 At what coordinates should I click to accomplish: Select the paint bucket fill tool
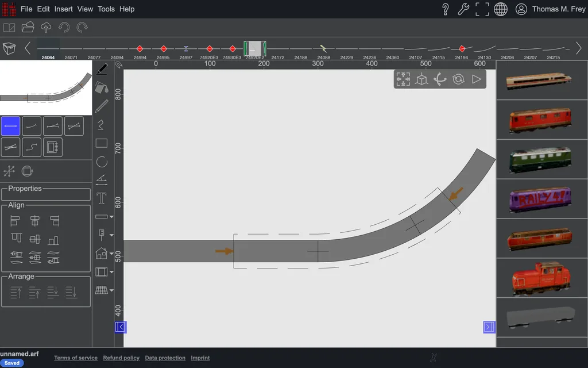pos(102,87)
